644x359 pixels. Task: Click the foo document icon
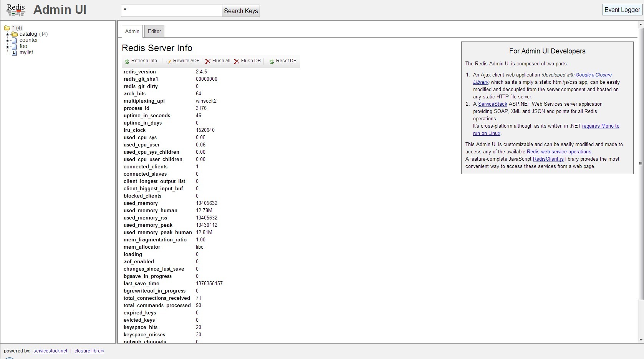point(15,46)
